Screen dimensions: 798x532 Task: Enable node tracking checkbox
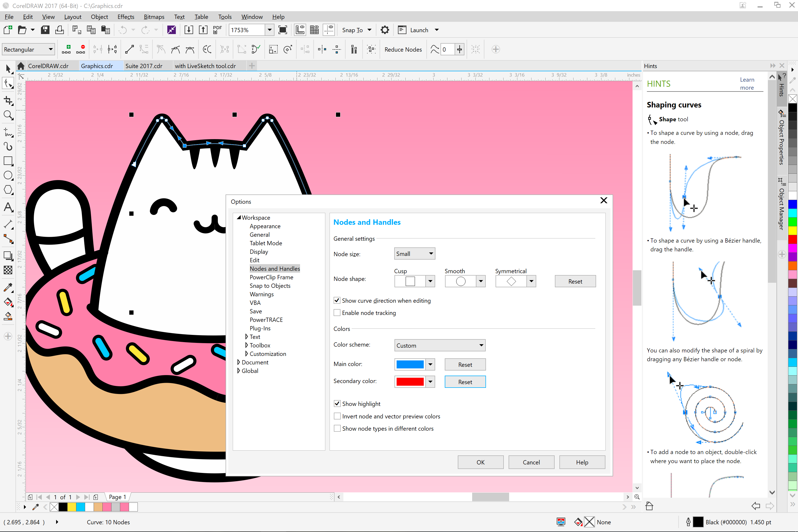pyautogui.click(x=337, y=313)
